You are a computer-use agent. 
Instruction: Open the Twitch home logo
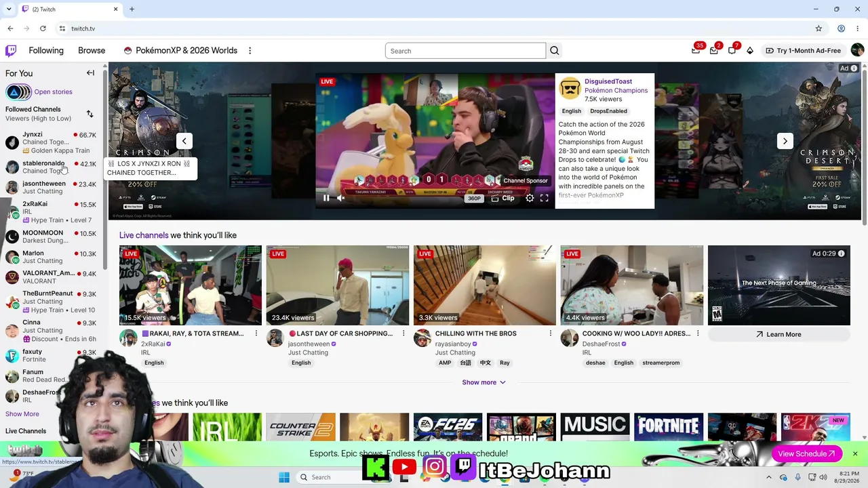coord(11,51)
